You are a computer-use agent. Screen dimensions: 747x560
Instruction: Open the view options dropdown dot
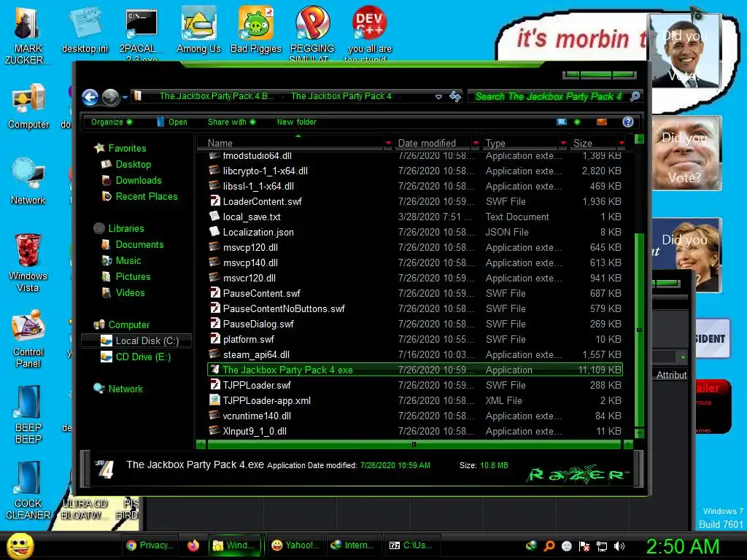[578, 122]
